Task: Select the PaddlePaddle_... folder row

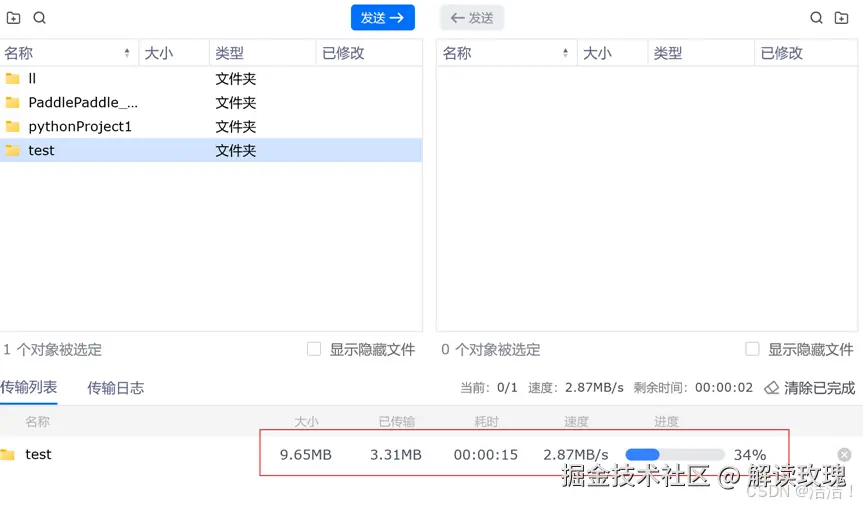Action: point(211,102)
